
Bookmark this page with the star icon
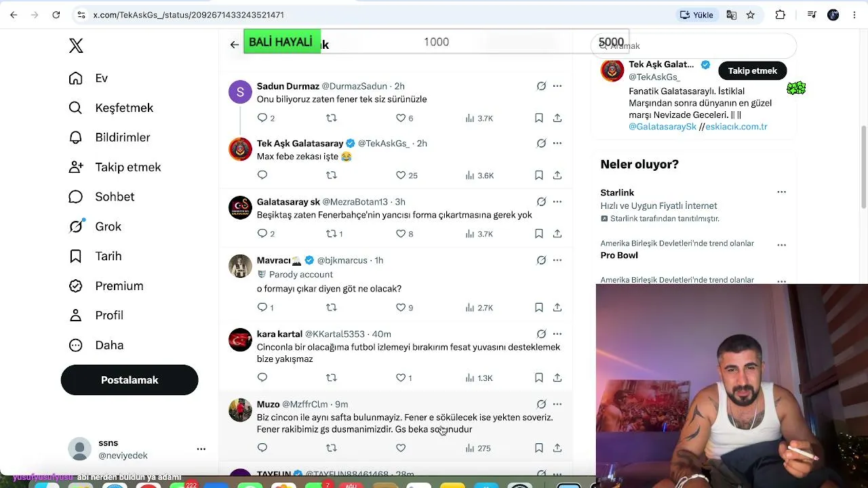751,15
